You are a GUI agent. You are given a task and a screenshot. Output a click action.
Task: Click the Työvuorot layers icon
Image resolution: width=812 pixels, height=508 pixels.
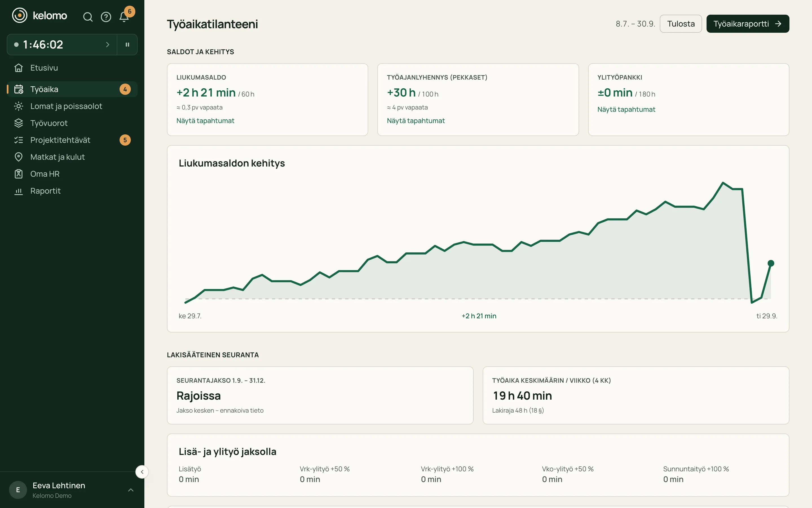(x=19, y=123)
